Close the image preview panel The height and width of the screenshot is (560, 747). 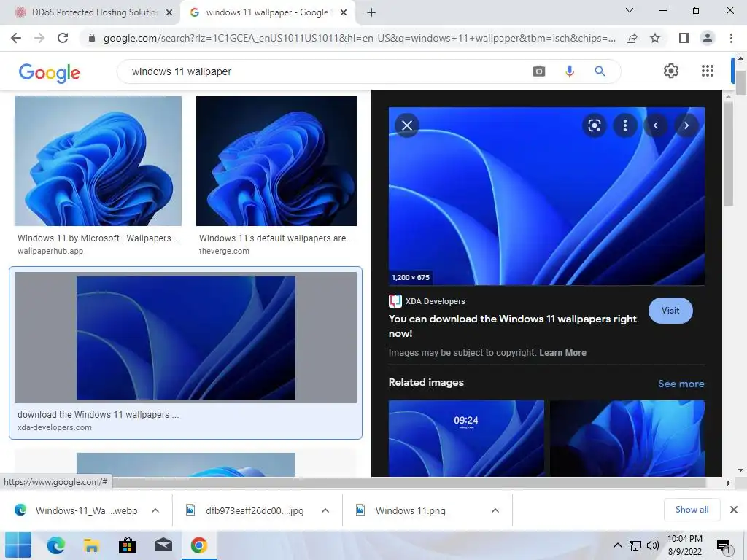click(407, 125)
